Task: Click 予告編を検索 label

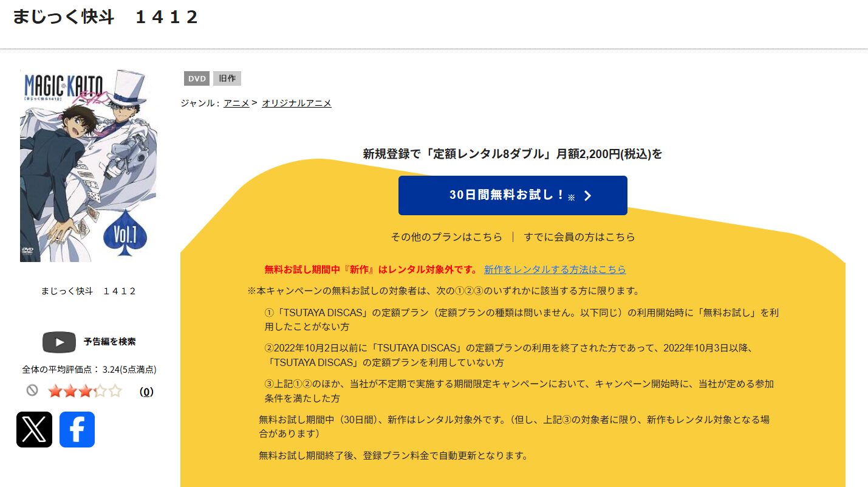Action: tap(110, 342)
